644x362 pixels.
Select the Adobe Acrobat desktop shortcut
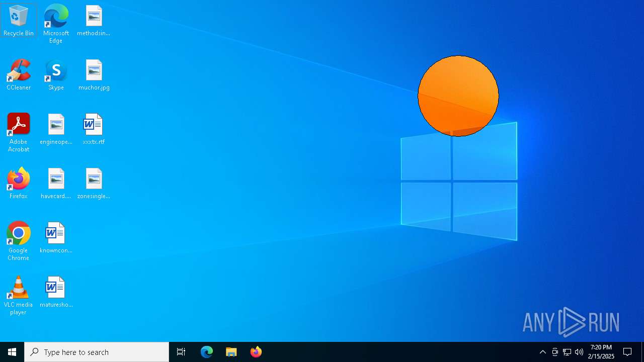pyautogui.click(x=19, y=133)
